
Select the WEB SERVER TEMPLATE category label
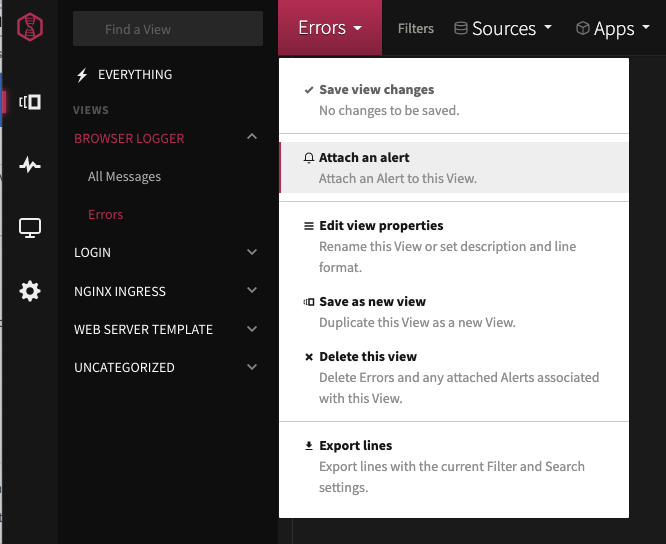pos(143,330)
